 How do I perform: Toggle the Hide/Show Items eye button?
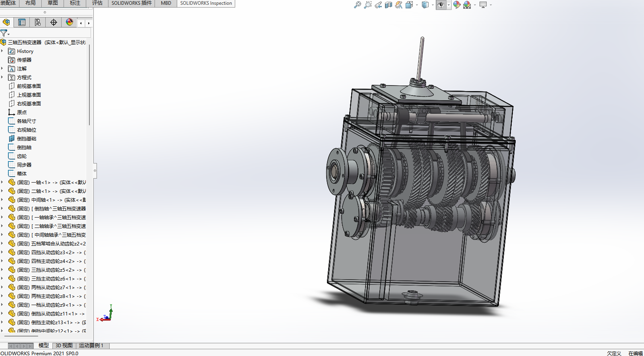tap(441, 5)
